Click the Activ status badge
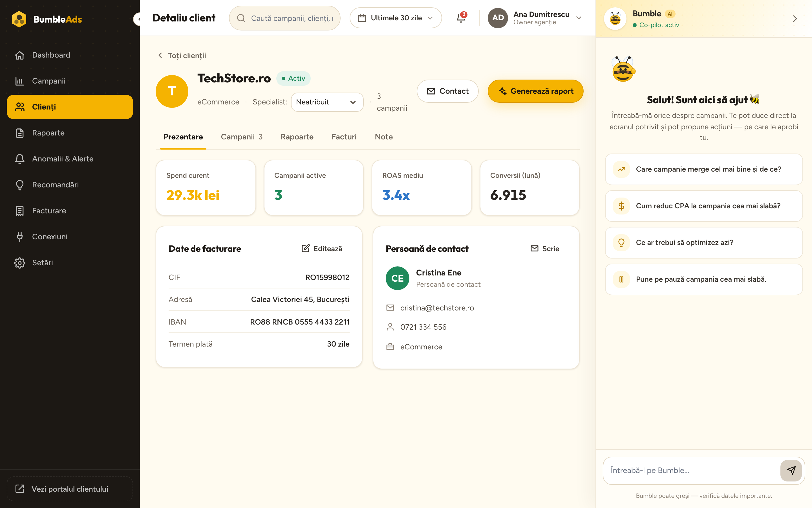Image resolution: width=812 pixels, height=508 pixels. pos(293,78)
